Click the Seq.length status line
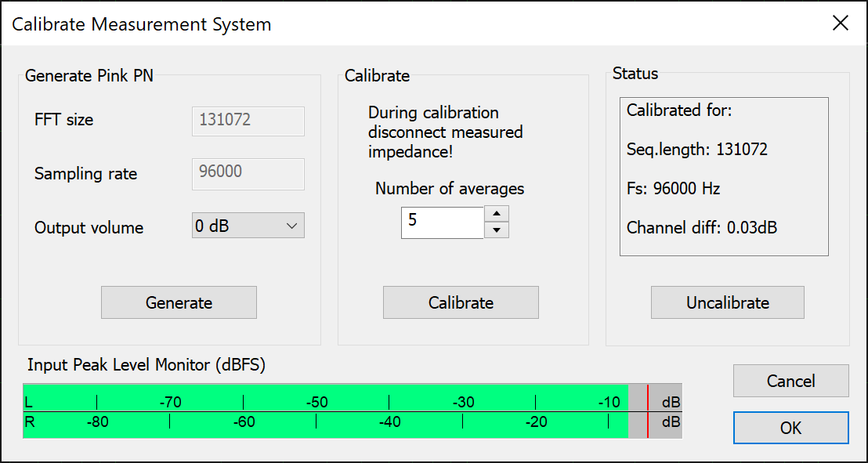The image size is (868, 463). (697, 150)
